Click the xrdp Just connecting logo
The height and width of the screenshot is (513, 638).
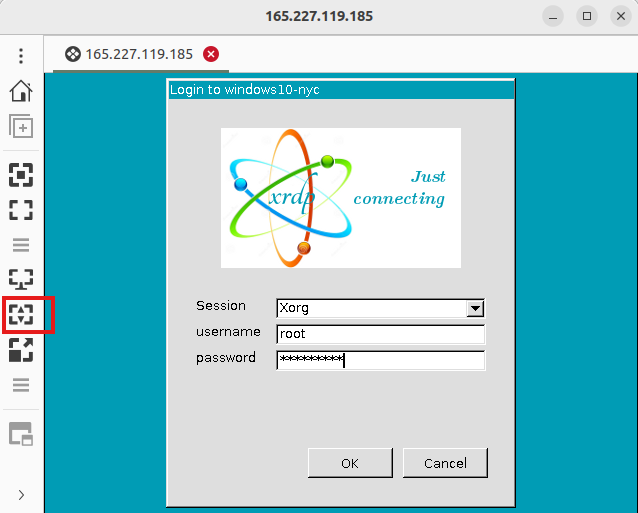coord(341,198)
